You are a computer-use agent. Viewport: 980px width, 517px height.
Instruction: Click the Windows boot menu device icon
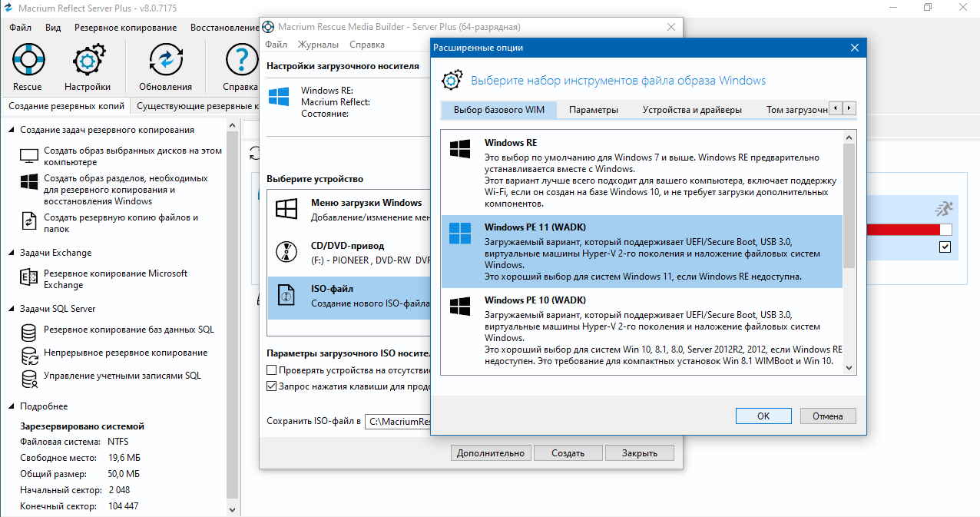click(x=286, y=209)
